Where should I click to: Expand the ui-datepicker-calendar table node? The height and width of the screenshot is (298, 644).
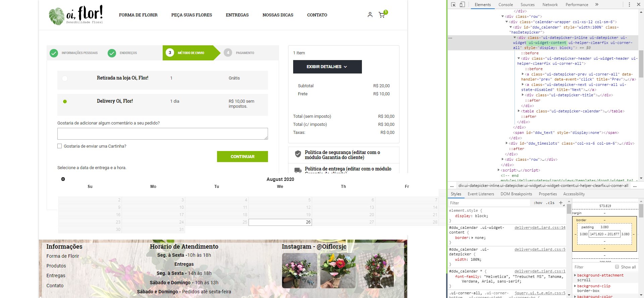coord(519,111)
